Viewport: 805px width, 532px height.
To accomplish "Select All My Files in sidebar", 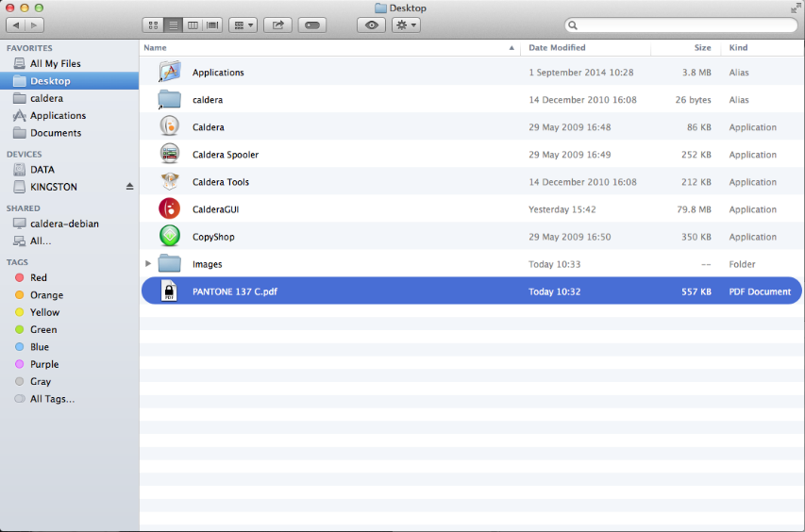I will pyautogui.click(x=55, y=64).
